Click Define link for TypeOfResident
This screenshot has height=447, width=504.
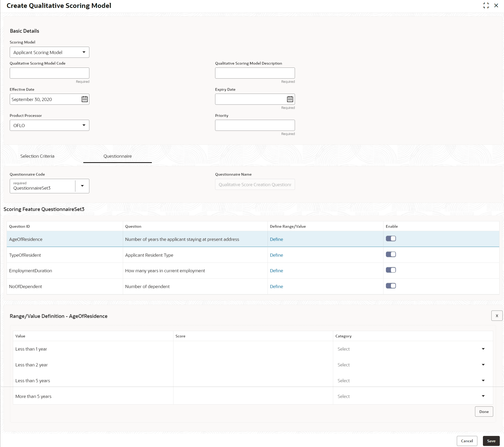pyautogui.click(x=277, y=255)
